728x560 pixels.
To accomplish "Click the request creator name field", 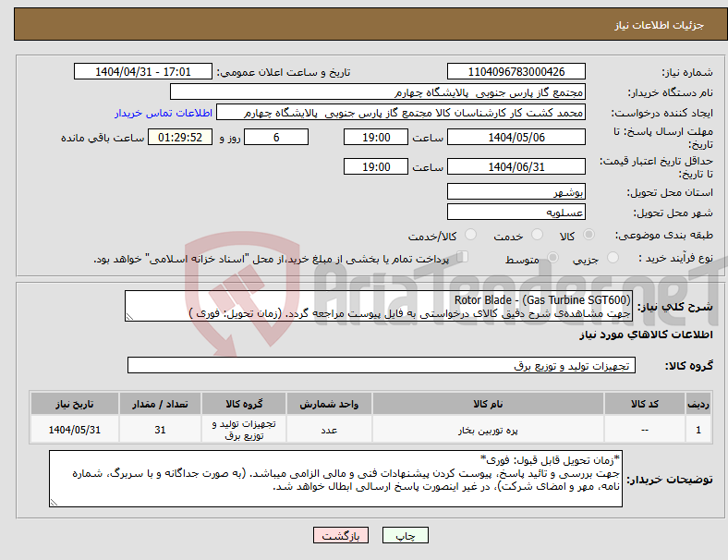I will pyautogui.click(x=401, y=113).
